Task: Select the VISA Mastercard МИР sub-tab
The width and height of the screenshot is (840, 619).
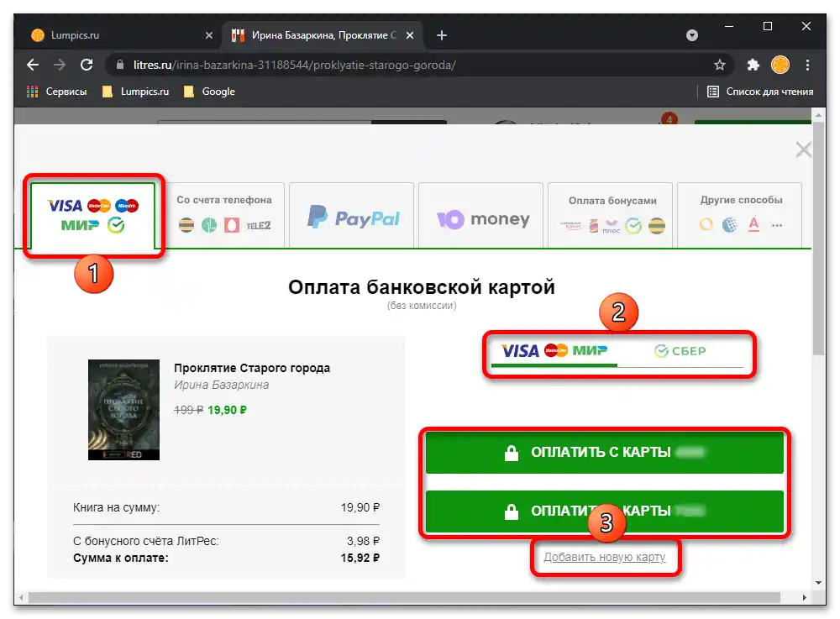Action: (554, 351)
